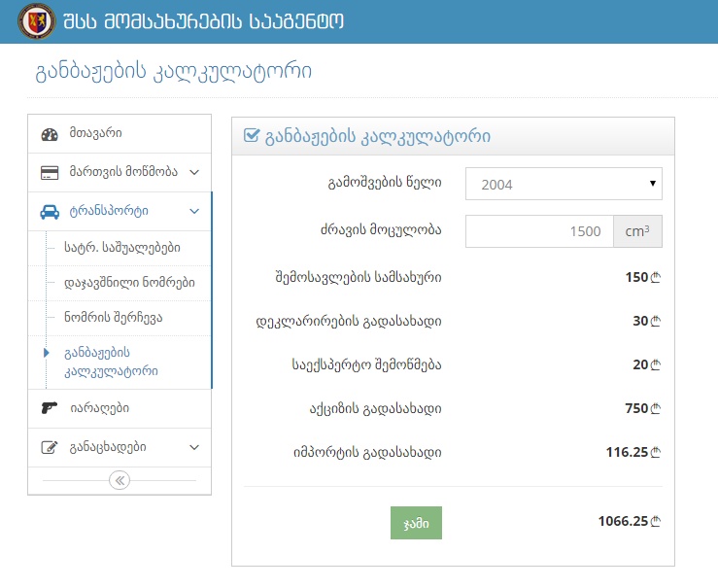Image resolution: width=718 pixels, height=588 pixels.
Task: Open იარაღები menu item
Action: (x=120, y=408)
